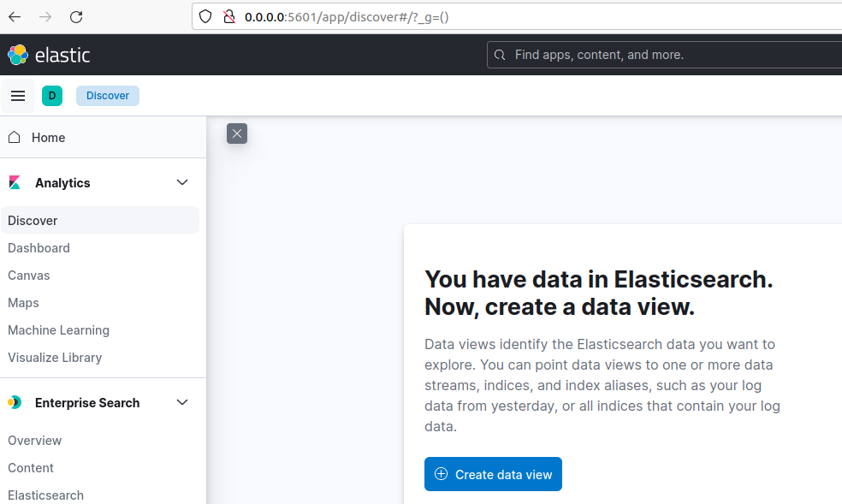Open Elasticsearch under Enterprise Search
842x504 pixels.
coord(45,495)
